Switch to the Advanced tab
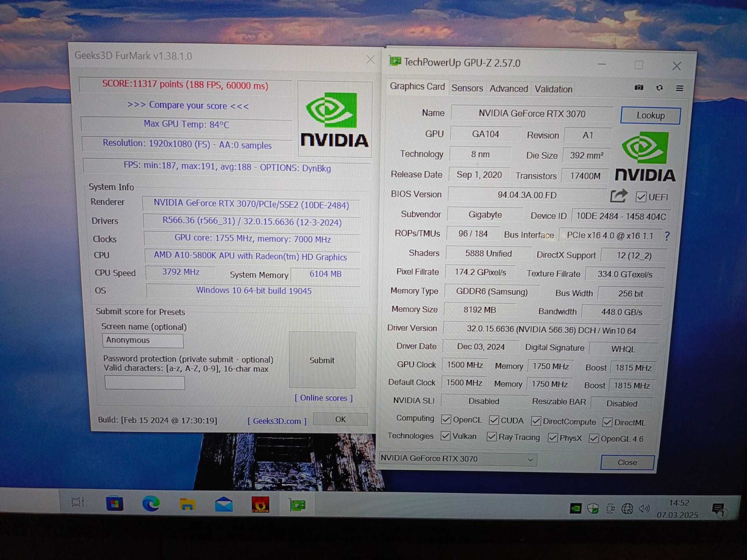Screen dimensions: 747x560 (508, 89)
